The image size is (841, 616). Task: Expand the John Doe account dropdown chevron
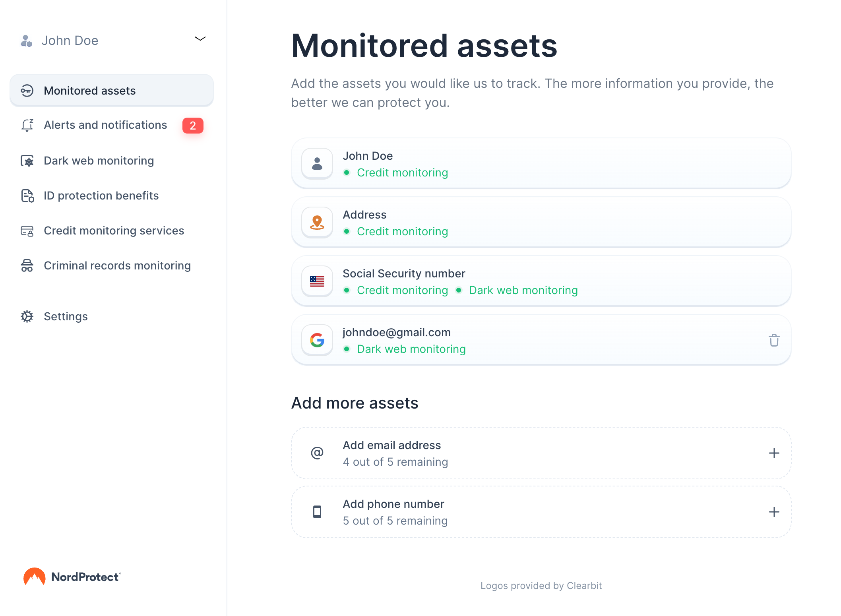[200, 39]
